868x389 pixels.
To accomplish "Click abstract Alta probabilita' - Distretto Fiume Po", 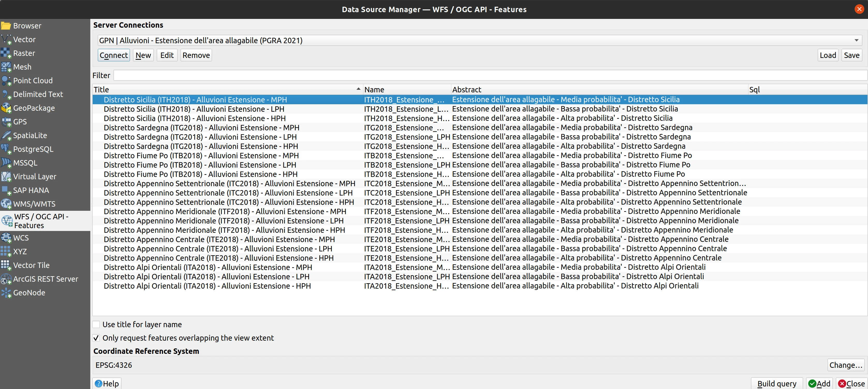I will 569,174.
